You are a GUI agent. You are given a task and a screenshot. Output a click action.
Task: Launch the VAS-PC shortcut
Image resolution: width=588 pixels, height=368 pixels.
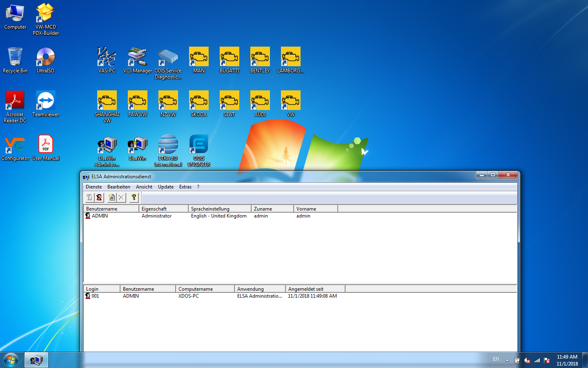click(x=107, y=60)
